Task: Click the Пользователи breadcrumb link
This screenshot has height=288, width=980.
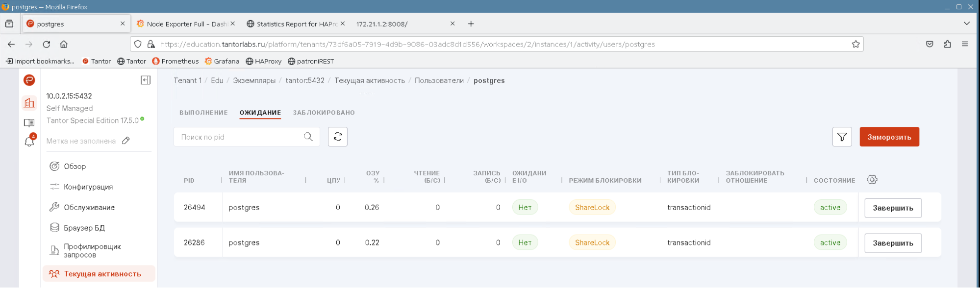Action: click(439, 81)
